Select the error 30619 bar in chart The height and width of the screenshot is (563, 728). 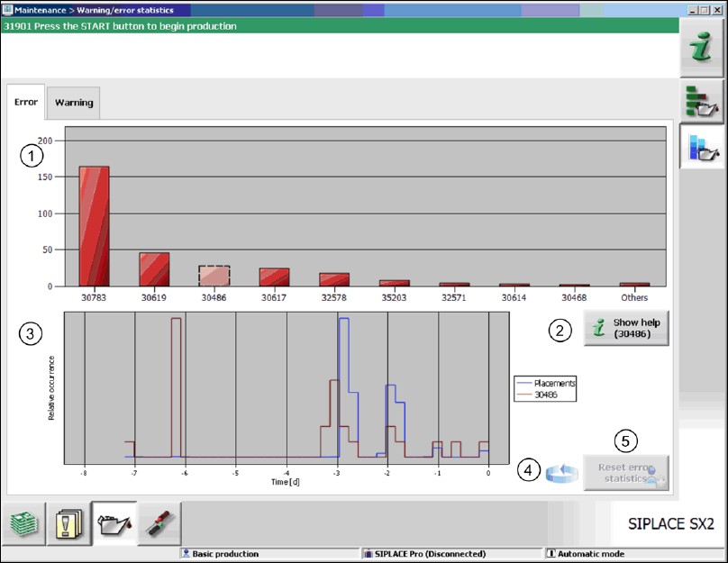(154, 269)
